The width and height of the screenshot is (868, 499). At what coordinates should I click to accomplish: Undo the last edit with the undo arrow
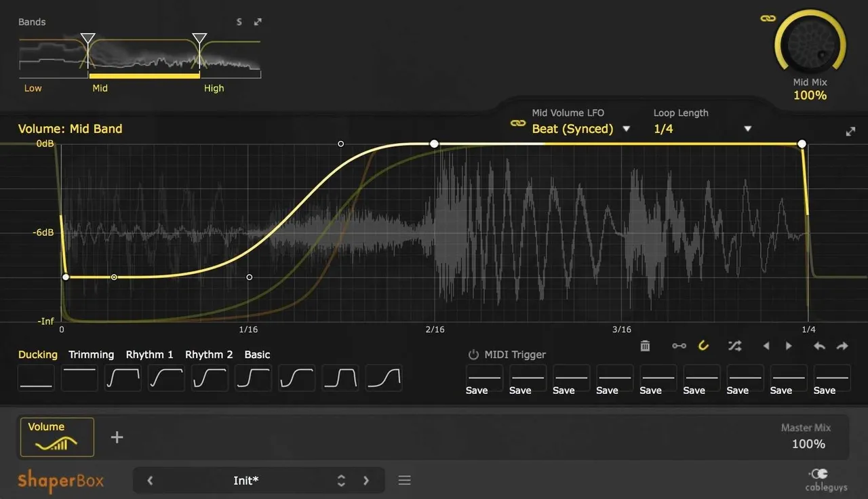pyautogui.click(x=819, y=346)
